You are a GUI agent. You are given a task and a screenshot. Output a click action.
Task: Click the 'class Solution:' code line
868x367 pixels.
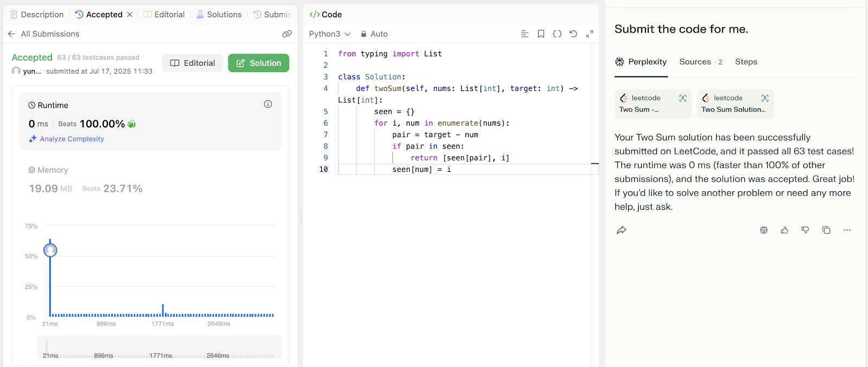tap(372, 77)
